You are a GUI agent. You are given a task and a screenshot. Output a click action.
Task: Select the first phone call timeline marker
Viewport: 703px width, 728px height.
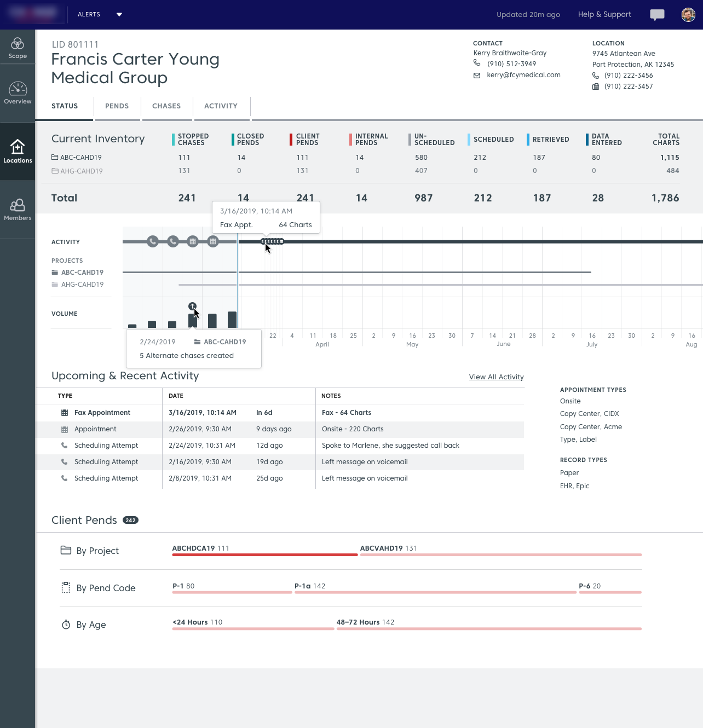[153, 241]
